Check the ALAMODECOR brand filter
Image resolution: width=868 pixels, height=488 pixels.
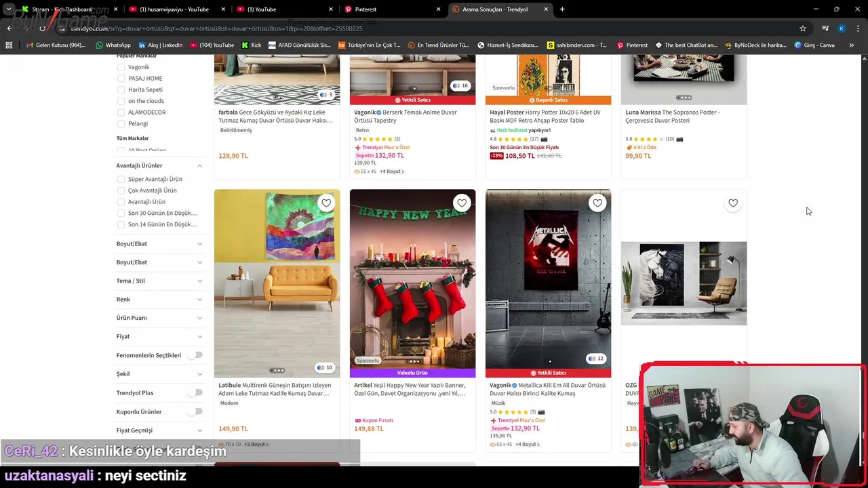121,113
